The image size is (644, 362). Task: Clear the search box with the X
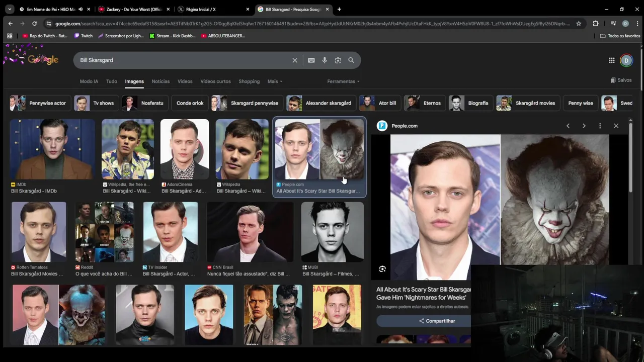point(295,60)
